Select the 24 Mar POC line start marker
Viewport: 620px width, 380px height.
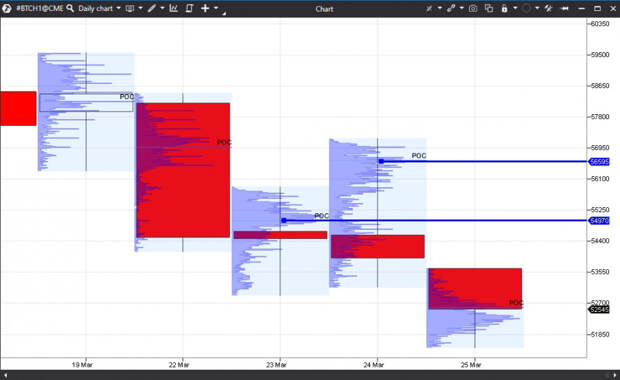pyautogui.click(x=381, y=161)
